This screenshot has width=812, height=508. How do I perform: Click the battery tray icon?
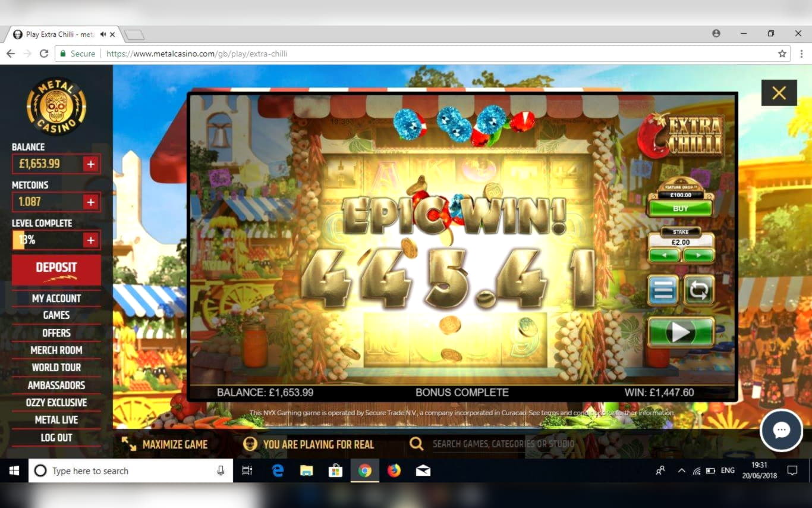point(710,471)
